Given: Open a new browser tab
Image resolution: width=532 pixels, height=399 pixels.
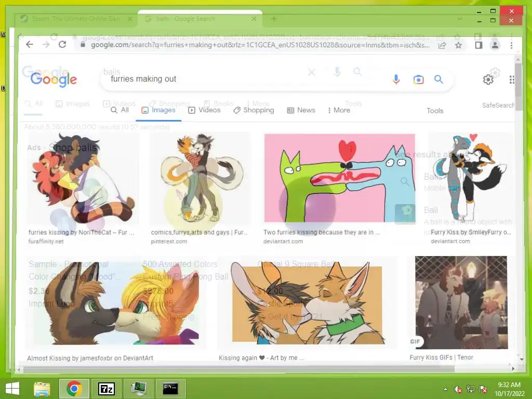Looking at the screenshot, I should click(273, 19).
